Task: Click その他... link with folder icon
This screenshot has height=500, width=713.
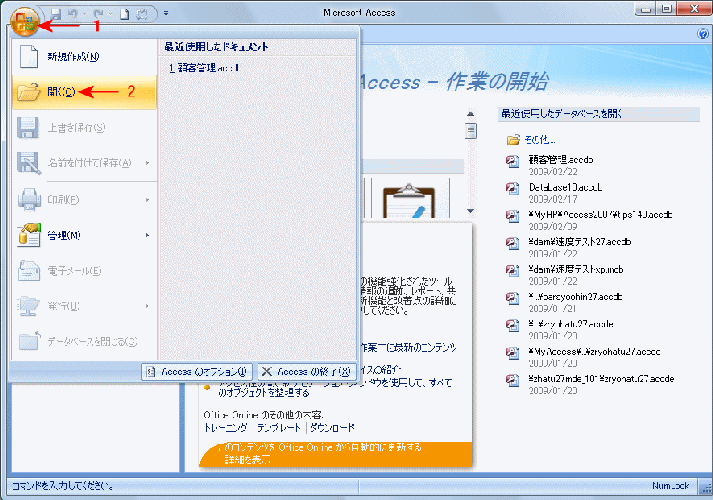Action: (540, 140)
